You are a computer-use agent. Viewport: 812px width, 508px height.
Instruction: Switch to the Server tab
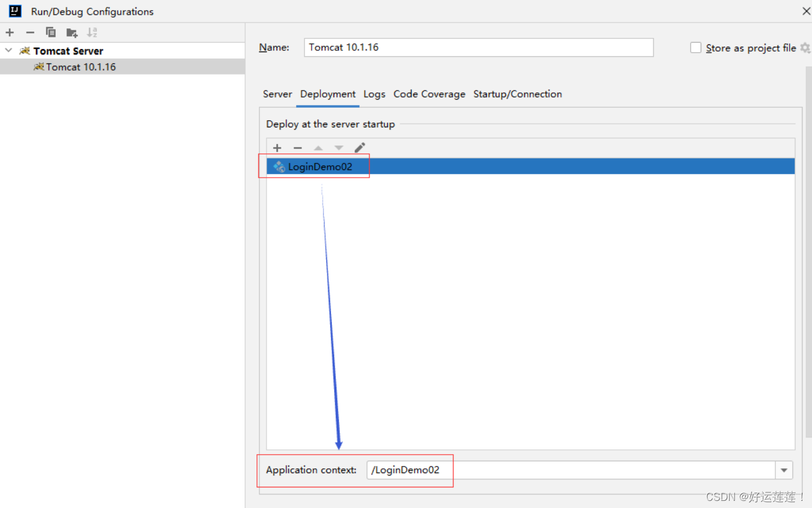(x=278, y=94)
